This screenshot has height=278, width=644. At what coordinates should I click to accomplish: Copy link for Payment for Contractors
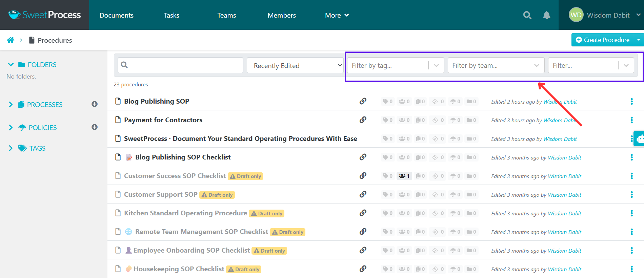coord(363,120)
